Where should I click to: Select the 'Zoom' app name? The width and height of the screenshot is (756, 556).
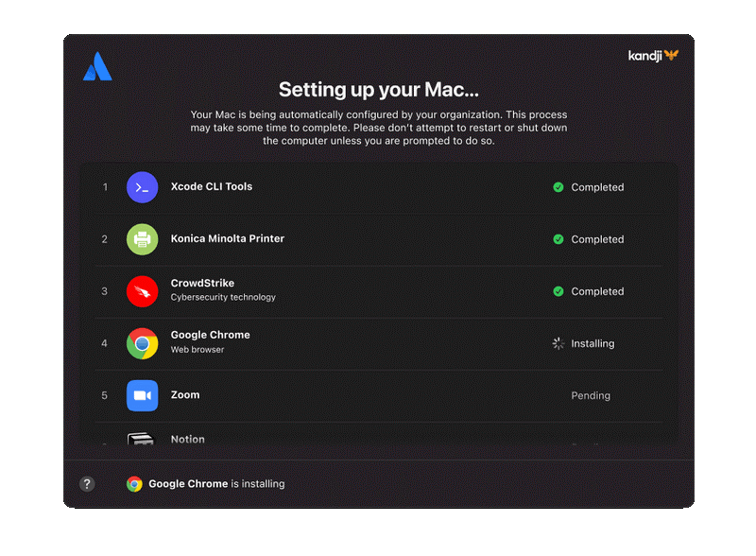[x=185, y=395]
